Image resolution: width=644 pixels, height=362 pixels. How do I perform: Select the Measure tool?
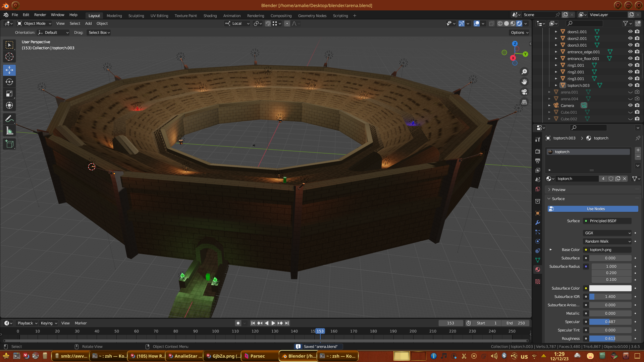[9, 131]
